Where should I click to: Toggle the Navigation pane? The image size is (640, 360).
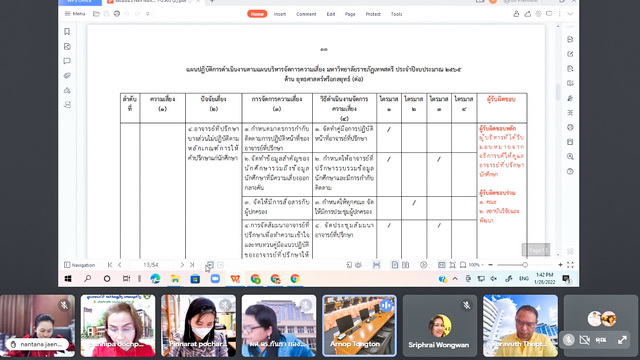click(x=80, y=265)
